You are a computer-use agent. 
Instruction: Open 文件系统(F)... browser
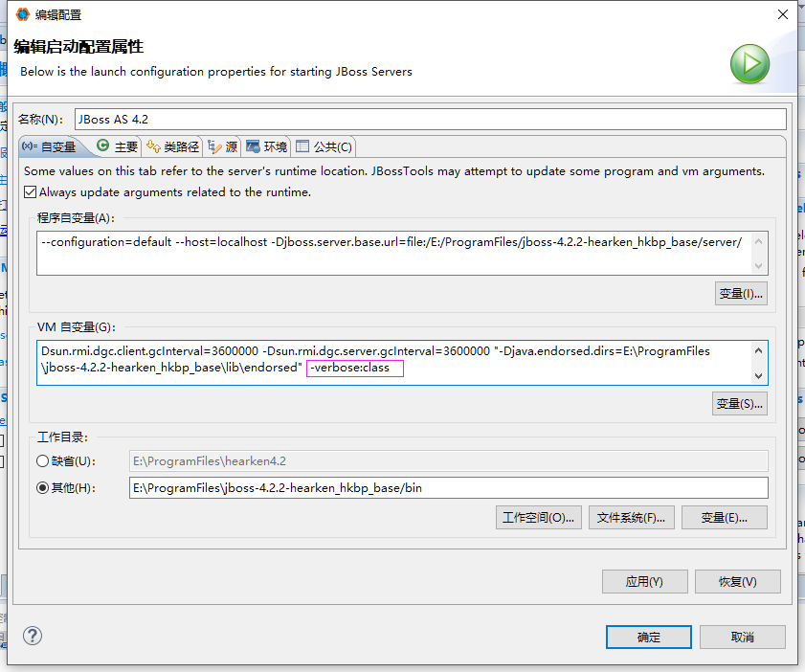click(x=631, y=518)
